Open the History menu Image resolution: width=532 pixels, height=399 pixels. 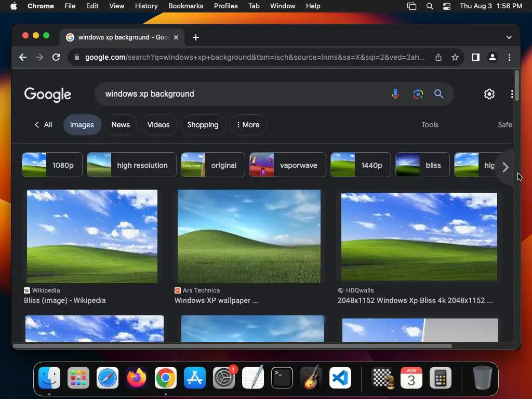tap(146, 6)
